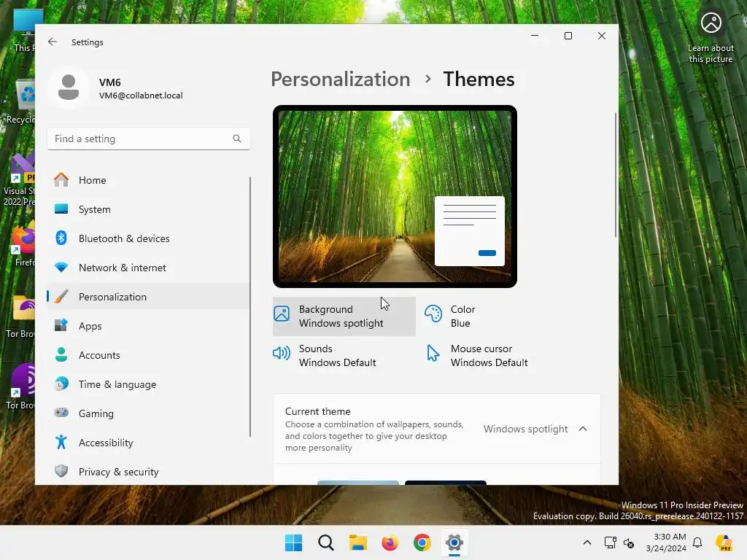747x560 pixels.
Task: Click the muted volume tray icon
Action: coord(629,542)
